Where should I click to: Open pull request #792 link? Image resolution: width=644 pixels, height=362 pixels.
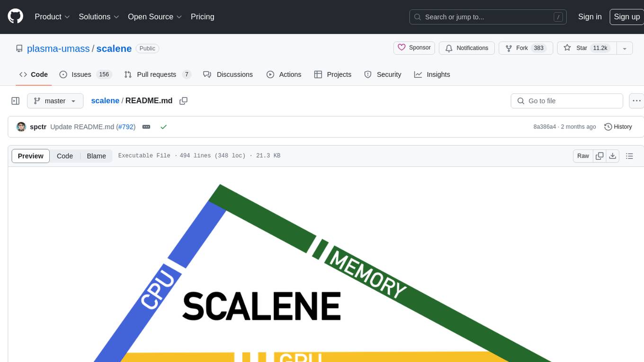pos(126,127)
